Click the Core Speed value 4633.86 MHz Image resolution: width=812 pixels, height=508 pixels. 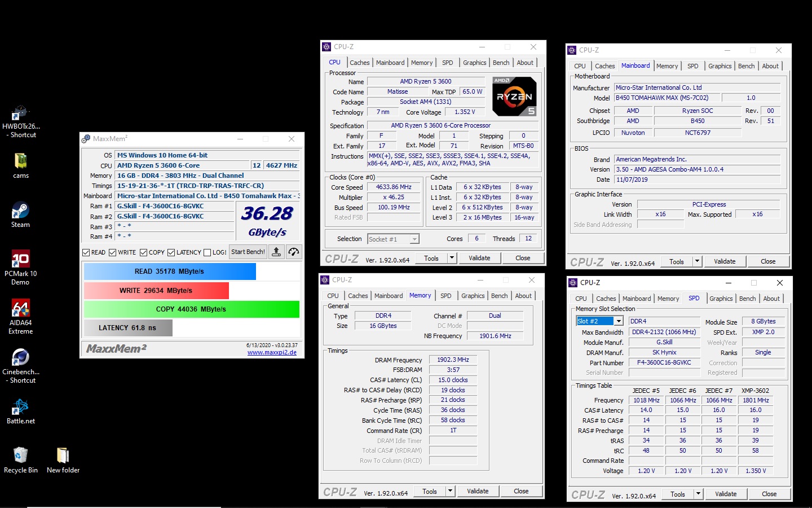[x=394, y=187]
